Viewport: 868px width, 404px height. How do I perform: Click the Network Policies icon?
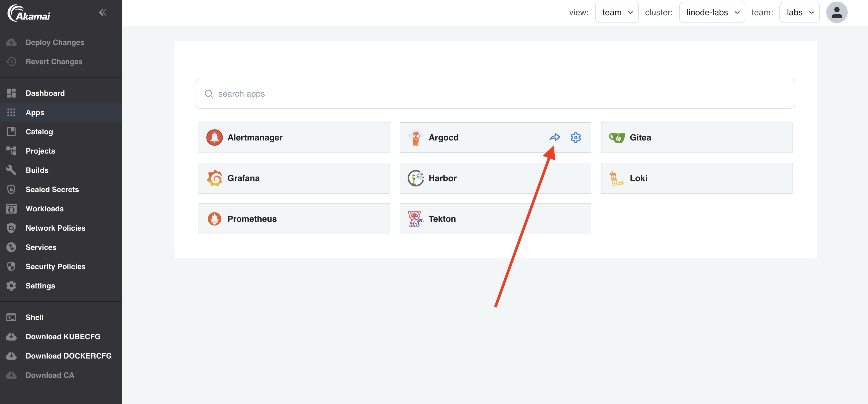pyautogui.click(x=11, y=228)
